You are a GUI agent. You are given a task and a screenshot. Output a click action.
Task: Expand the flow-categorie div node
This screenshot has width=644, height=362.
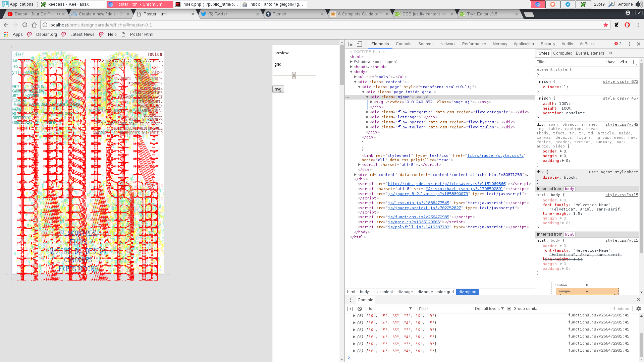pyautogui.click(x=367, y=112)
